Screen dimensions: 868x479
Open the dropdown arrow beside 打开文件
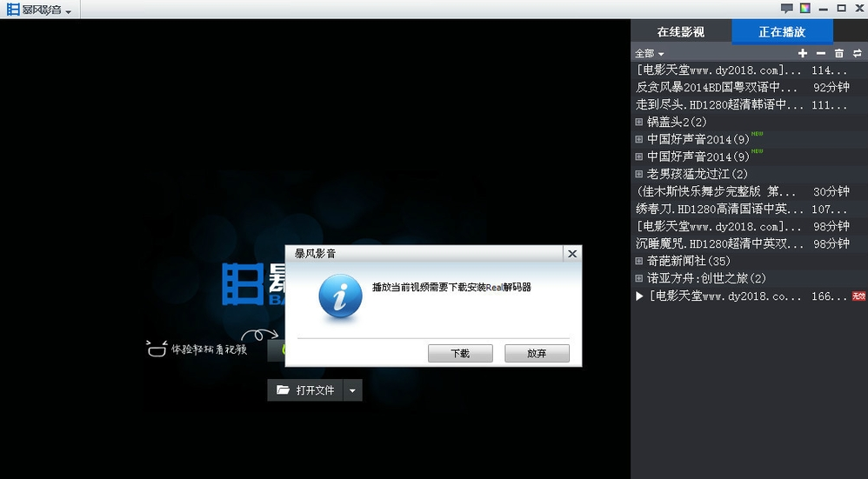[x=352, y=390]
